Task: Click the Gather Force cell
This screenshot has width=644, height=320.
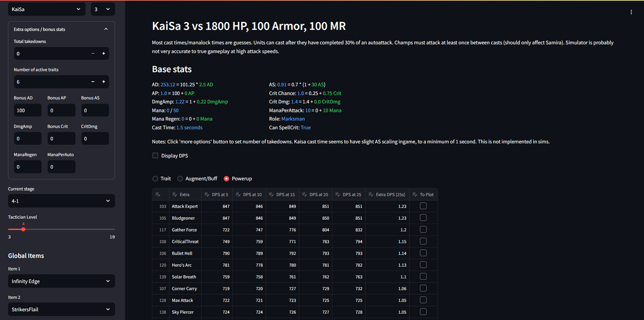Action: [184, 230]
